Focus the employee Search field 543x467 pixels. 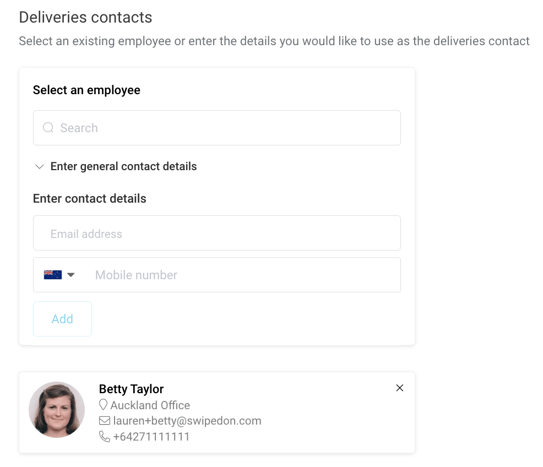pyautogui.click(x=217, y=128)
